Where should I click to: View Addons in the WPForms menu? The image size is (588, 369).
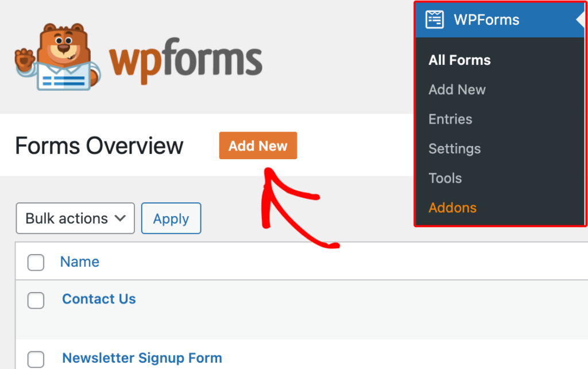coord(452,207)
